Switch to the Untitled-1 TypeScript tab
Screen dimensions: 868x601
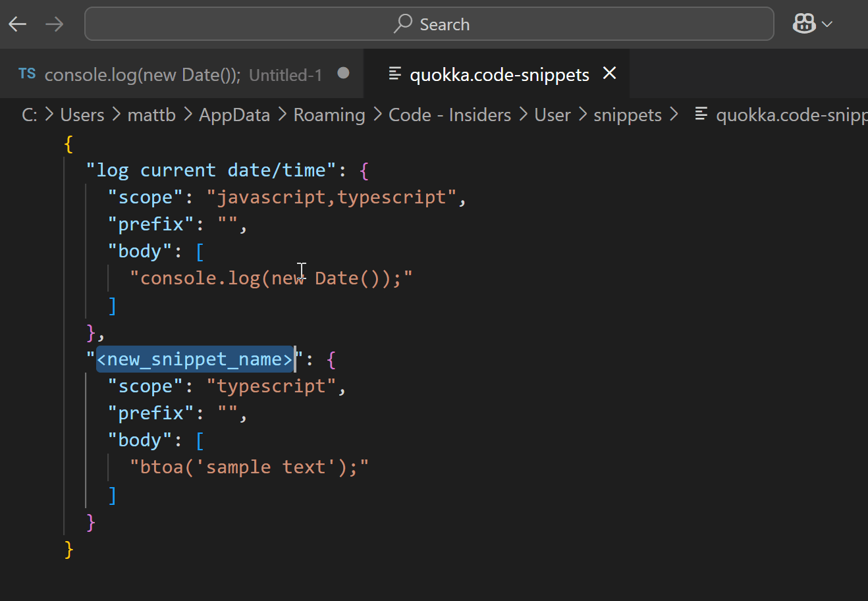pos(183,74)
